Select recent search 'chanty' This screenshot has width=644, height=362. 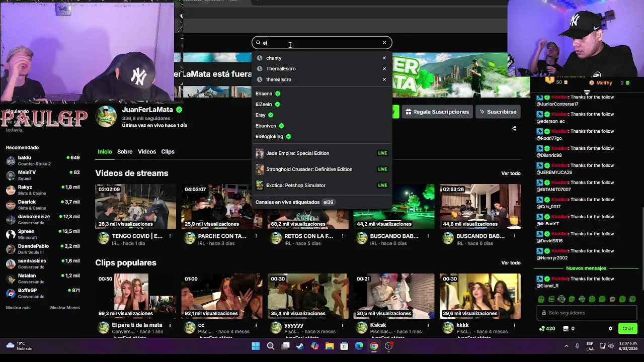pyautogui.click(x=274, y=58)
